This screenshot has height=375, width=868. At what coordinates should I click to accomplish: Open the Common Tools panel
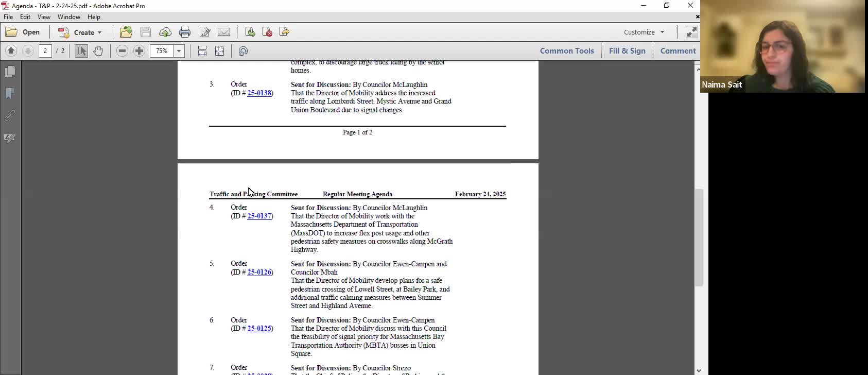567,50
